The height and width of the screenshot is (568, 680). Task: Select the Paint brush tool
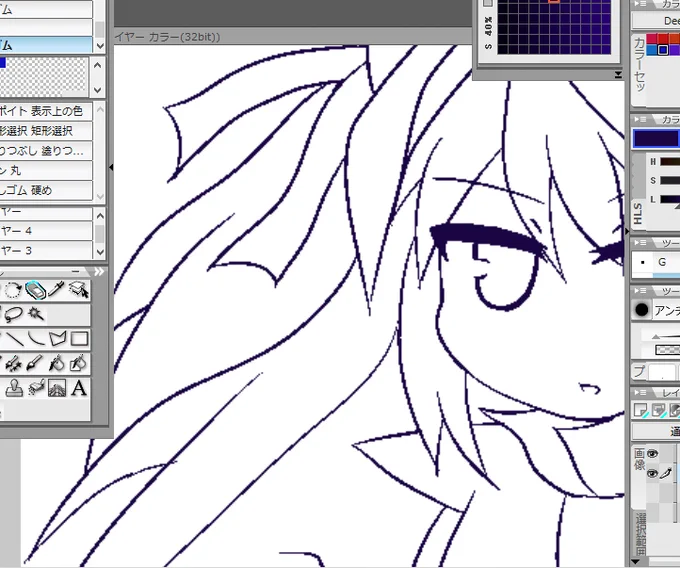point(35,363)
